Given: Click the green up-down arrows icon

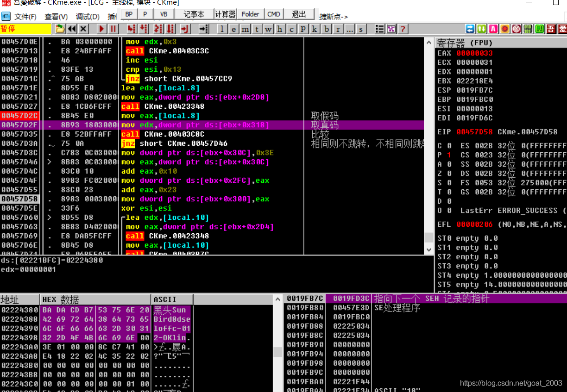Looking at the screenshot, I should coord(482,29).
